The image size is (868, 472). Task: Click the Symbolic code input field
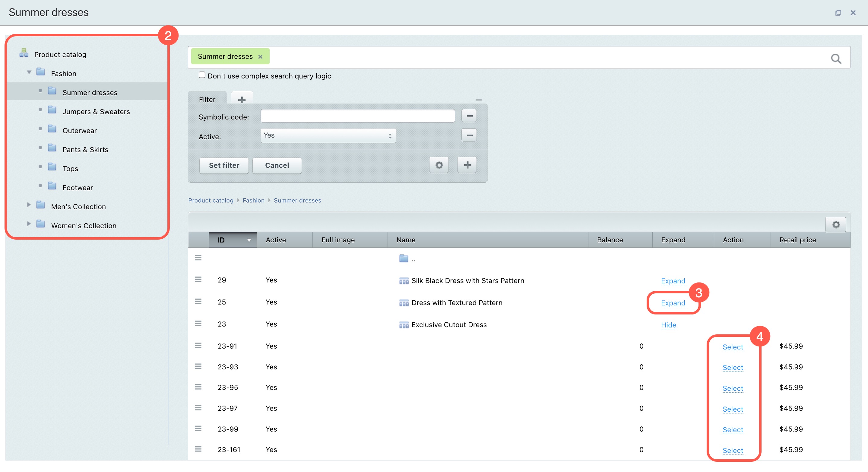[357, 116]
